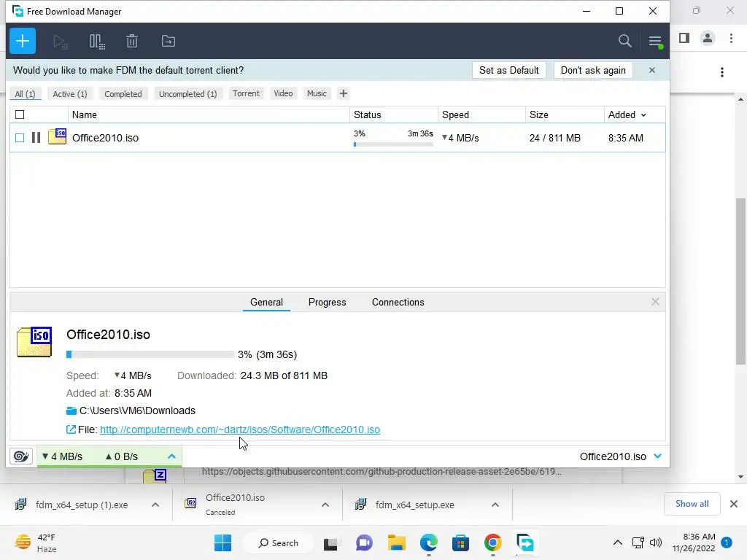Open the Windows Start menu
The height and width of the screenshot is (560, 747).
[223, 542]
